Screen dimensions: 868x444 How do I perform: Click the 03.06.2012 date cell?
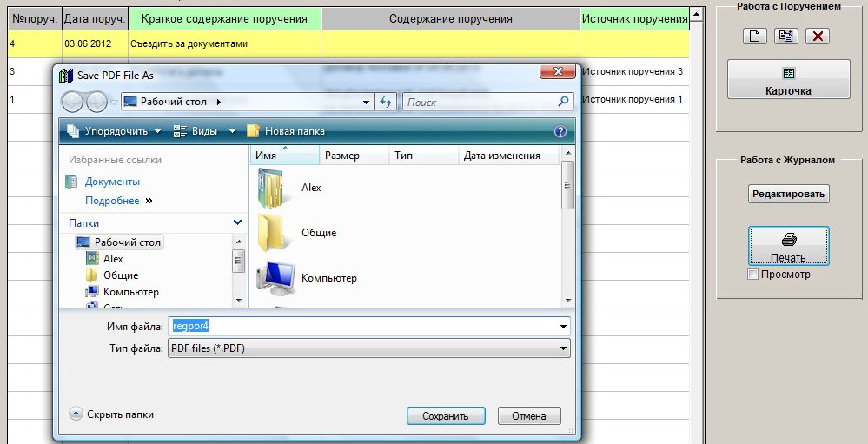(96, 43)
